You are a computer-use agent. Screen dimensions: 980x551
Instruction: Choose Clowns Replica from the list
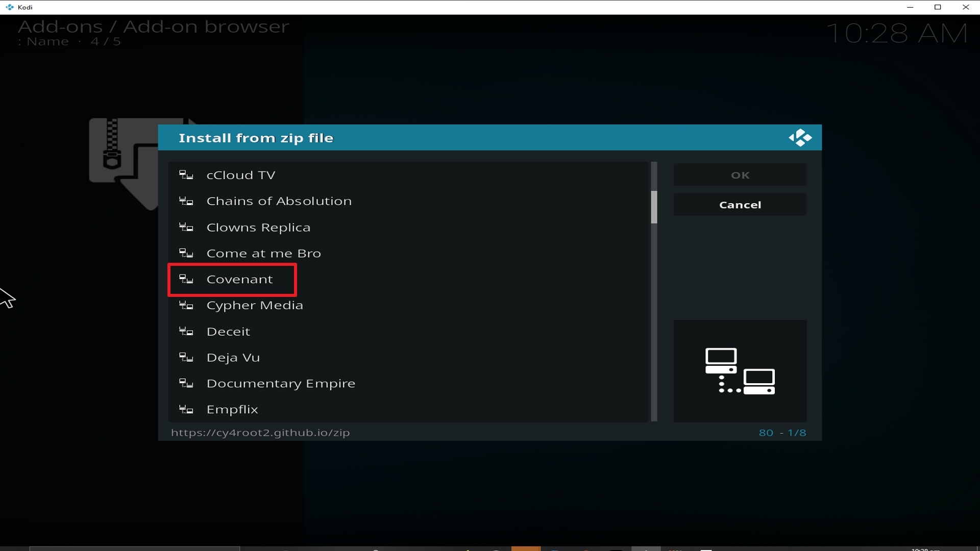tap(408, 227)
